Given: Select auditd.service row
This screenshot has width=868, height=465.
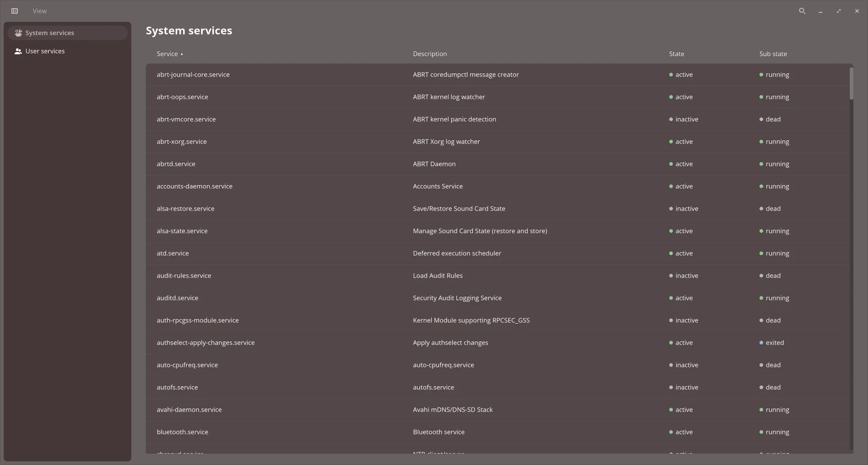Looking at the screenshot, I should 498,298.
